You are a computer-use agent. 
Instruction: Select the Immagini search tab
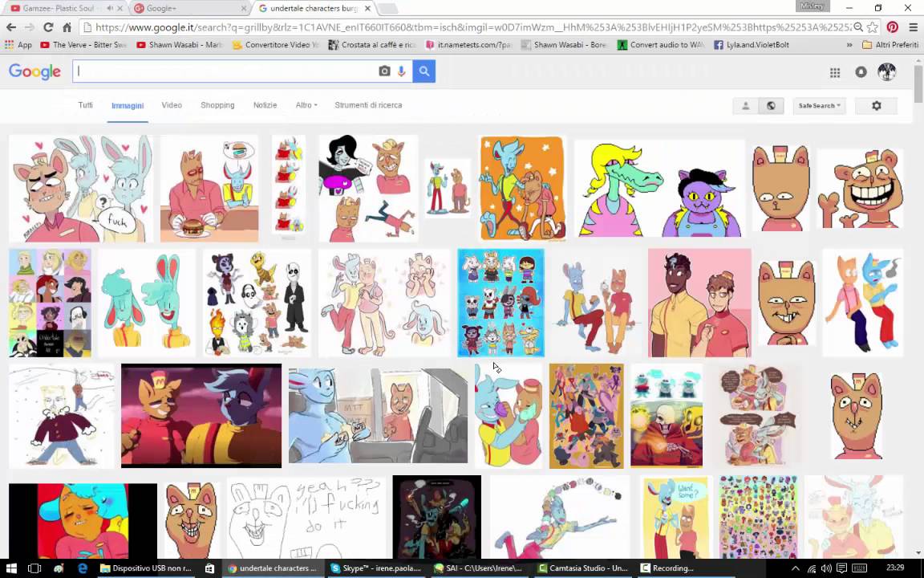pos(128,106)
